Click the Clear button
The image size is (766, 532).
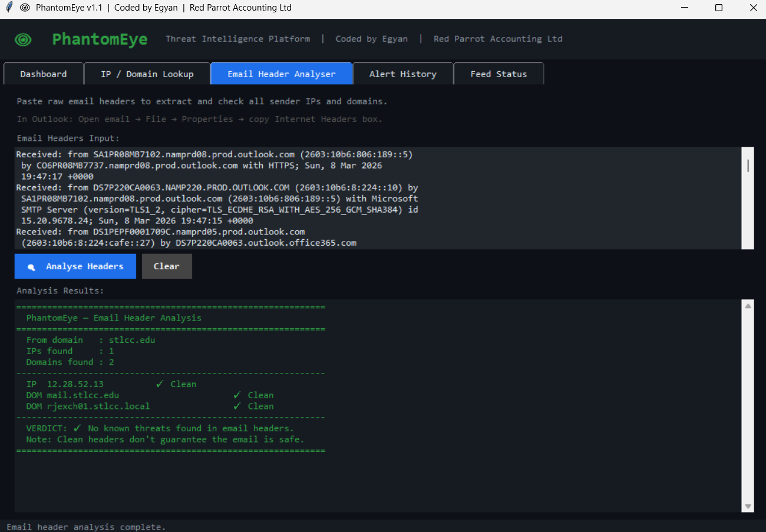coord(167,266)
